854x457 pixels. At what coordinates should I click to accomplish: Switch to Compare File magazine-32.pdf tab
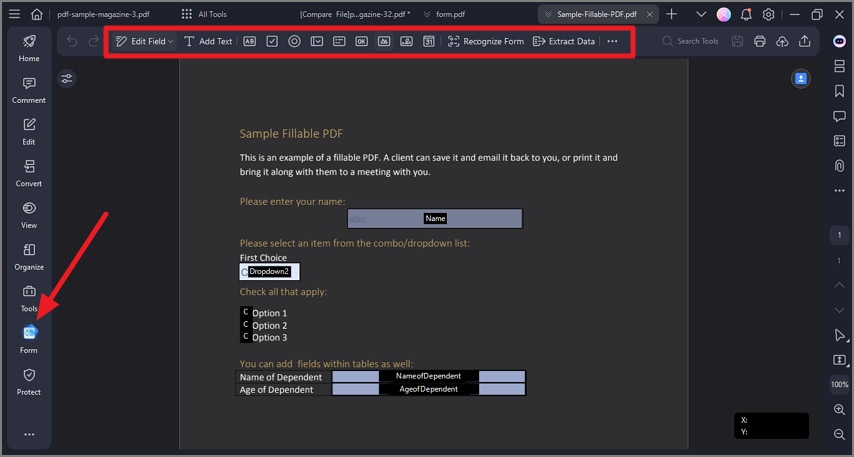pyautogui.click(x=355, y=14)
